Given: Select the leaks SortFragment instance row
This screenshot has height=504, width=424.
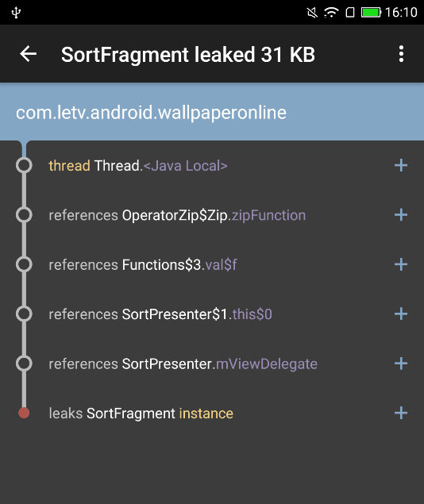Looking at the screenshot, I should click(x=212, y=413).
